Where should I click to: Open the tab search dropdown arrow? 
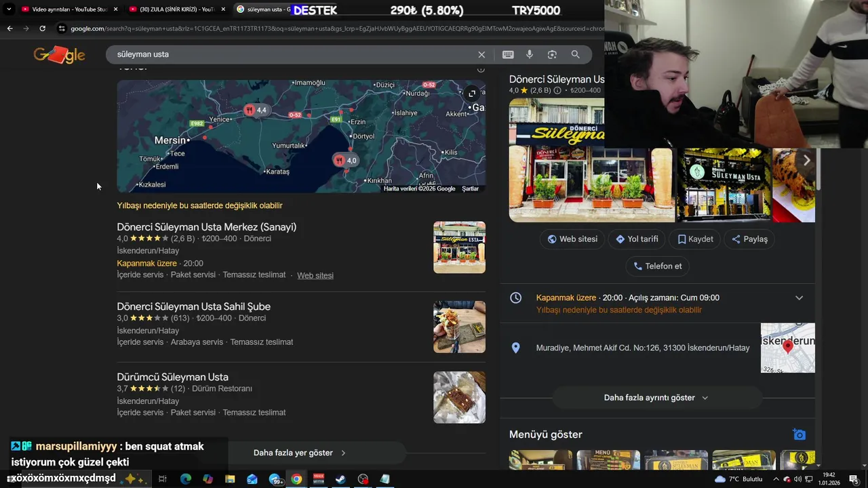pos(8,9)
